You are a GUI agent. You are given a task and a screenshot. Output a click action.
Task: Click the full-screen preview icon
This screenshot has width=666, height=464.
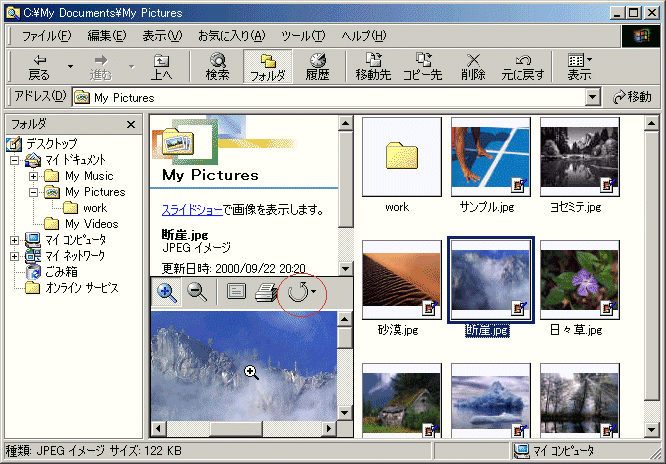(236, 292)
